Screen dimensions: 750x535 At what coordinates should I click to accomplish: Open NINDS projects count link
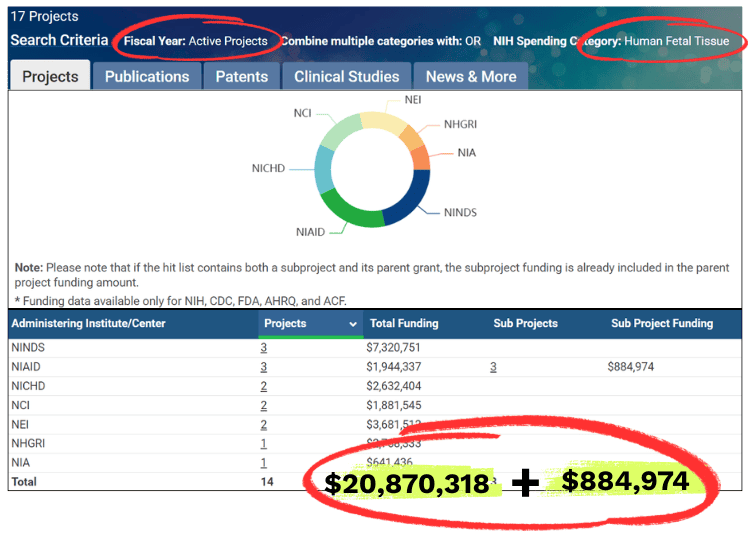264,347
